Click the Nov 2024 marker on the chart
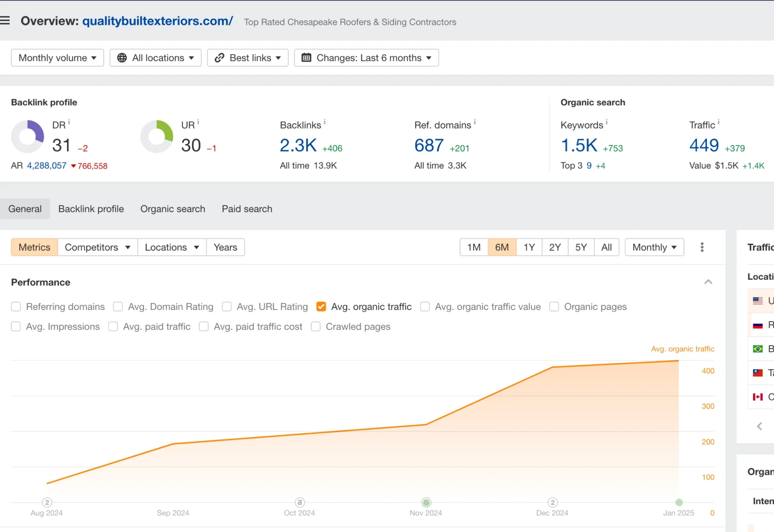The height and width of the screenshot is (532, 774). point(426,502)
